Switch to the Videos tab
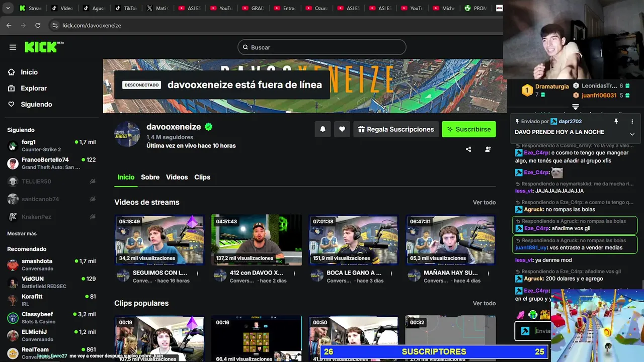This screenshot has height=362, width=644. click(x=177, y=177)
